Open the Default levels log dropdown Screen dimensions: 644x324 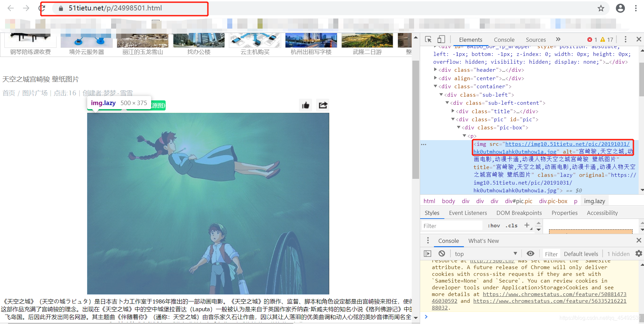point(581,254)
